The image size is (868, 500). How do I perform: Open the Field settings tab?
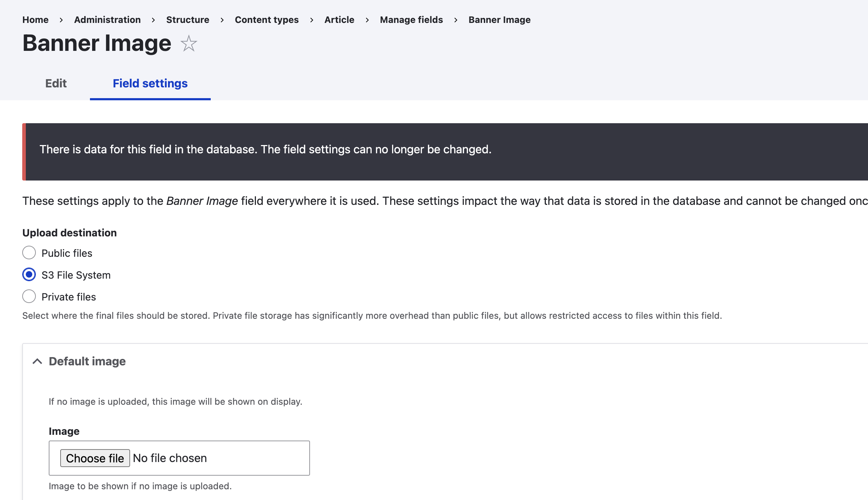(x=150, y=83)
